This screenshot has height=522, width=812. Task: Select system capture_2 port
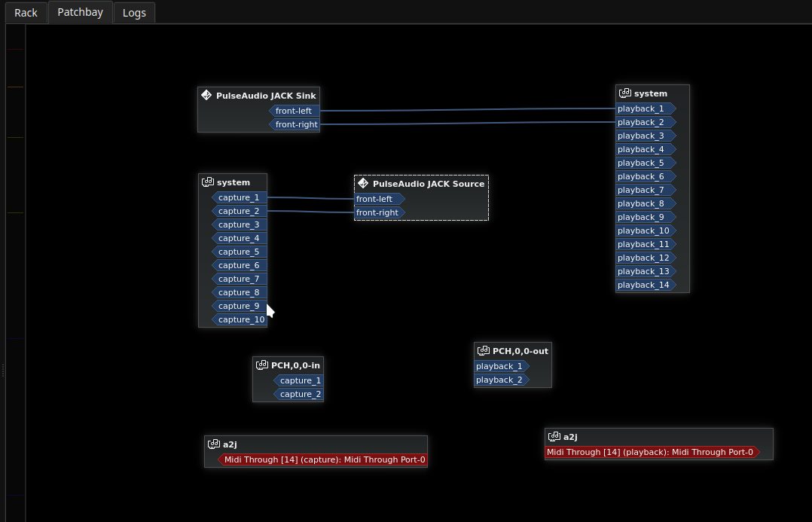tap(240, 211)
